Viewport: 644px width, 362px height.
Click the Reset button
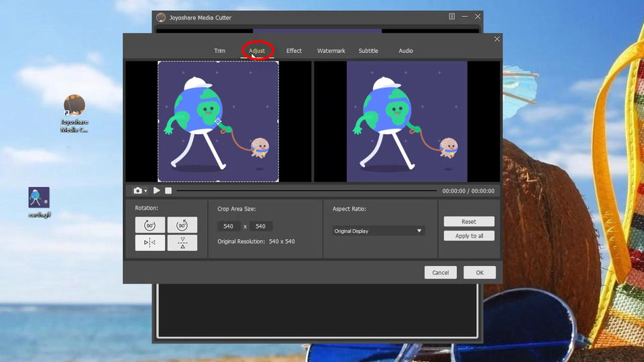point(469,222)
